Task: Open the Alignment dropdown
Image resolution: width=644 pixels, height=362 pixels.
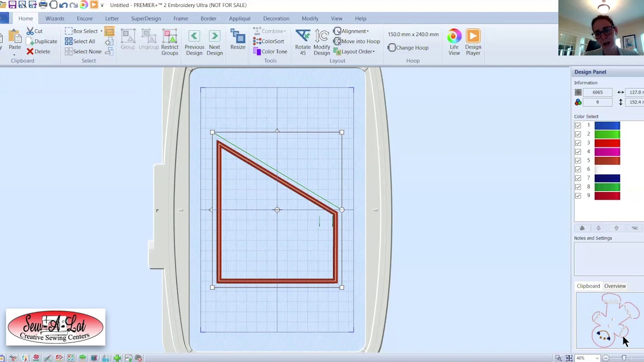Action: 351,31
